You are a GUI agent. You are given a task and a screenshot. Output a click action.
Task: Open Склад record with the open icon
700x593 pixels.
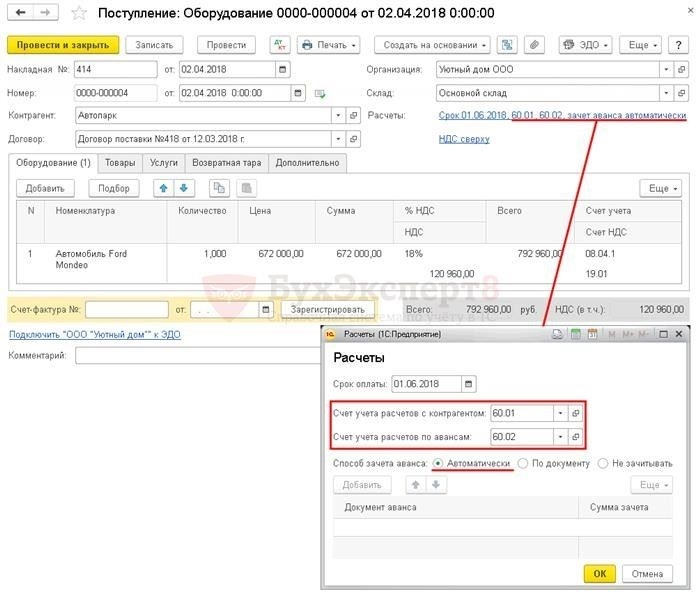(x=681, y=93)
